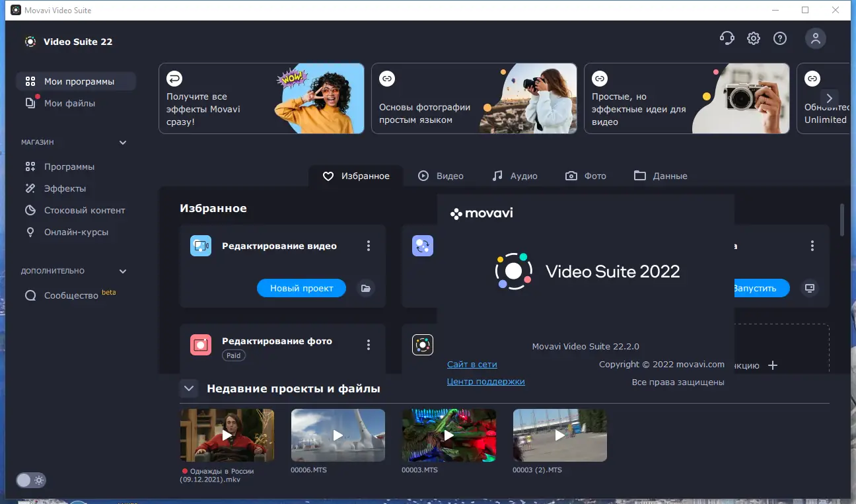This screenshot has width=856, height=504.
Task: Open the Центр поддержки link
Action: [x=485, y=381]
